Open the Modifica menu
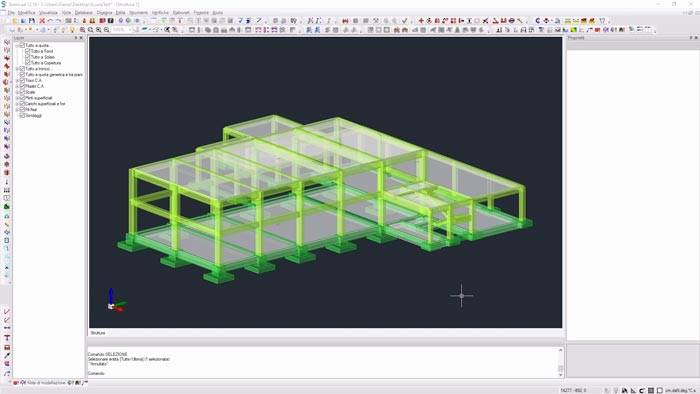Viewport: 700px width, 394px height. pos(26,13)
